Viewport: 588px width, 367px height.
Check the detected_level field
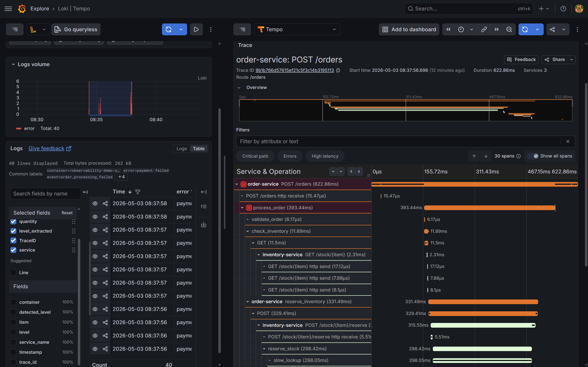(x=13, y=312)
